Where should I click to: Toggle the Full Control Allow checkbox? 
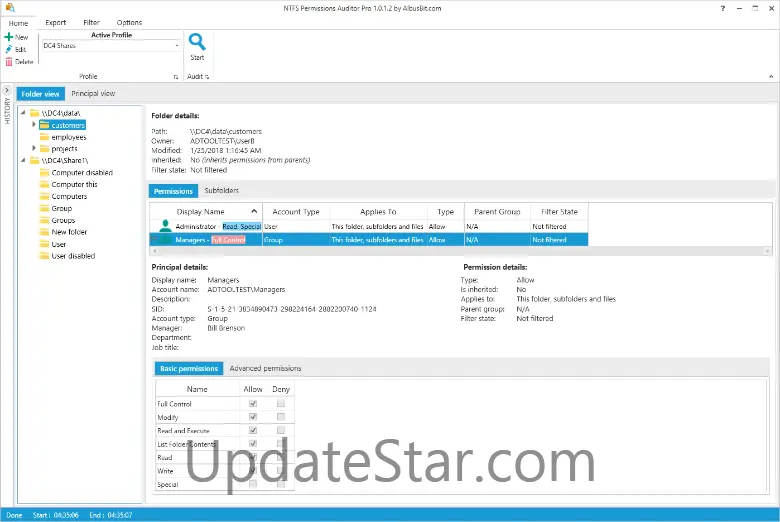click(253, 404)
